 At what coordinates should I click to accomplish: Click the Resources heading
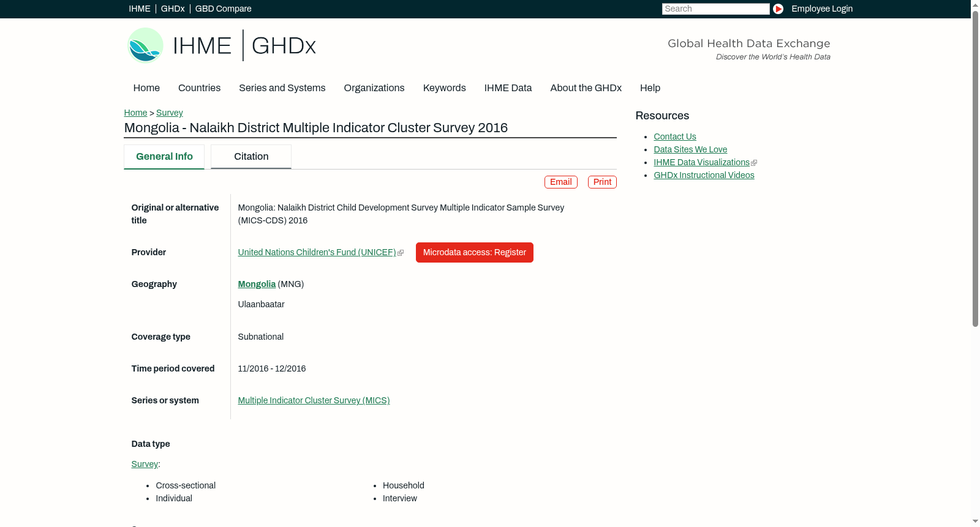[662, 116]
